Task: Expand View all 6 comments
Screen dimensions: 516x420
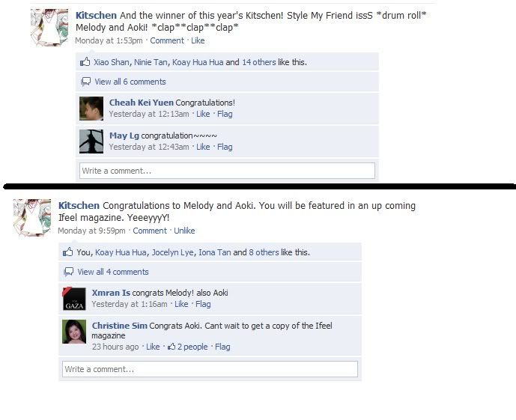Action: click(130, 82)
